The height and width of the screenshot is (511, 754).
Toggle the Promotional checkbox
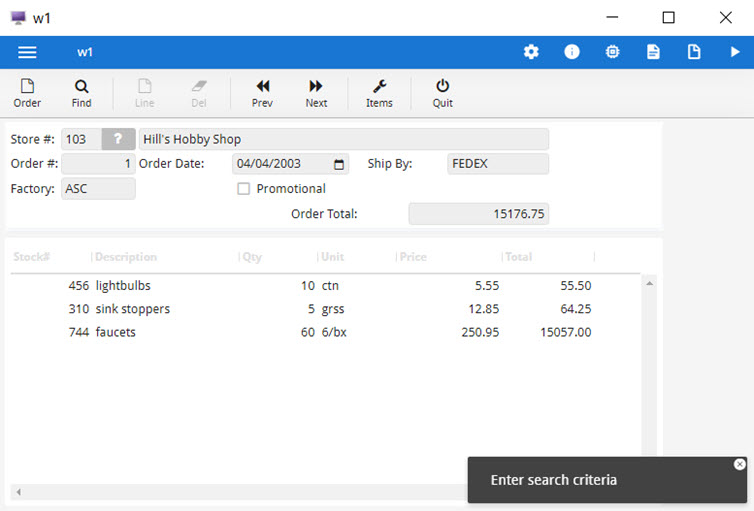[x=244, y=188]
